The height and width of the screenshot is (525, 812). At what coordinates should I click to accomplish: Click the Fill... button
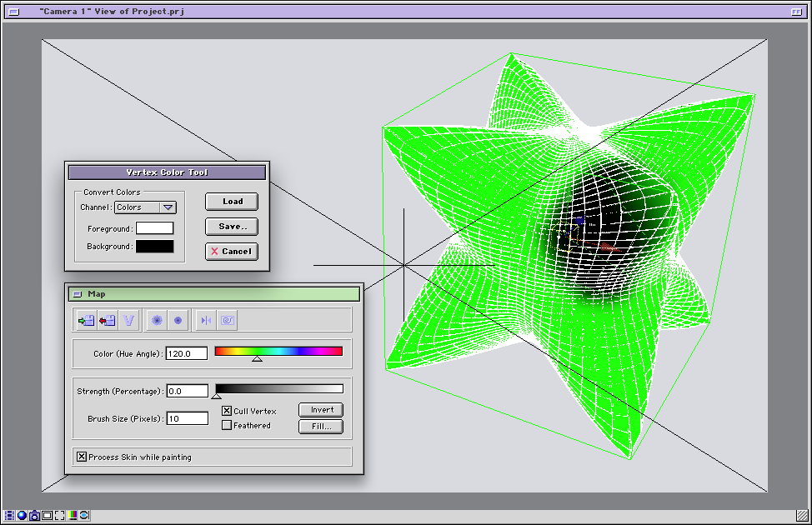[x=321, y=427]
